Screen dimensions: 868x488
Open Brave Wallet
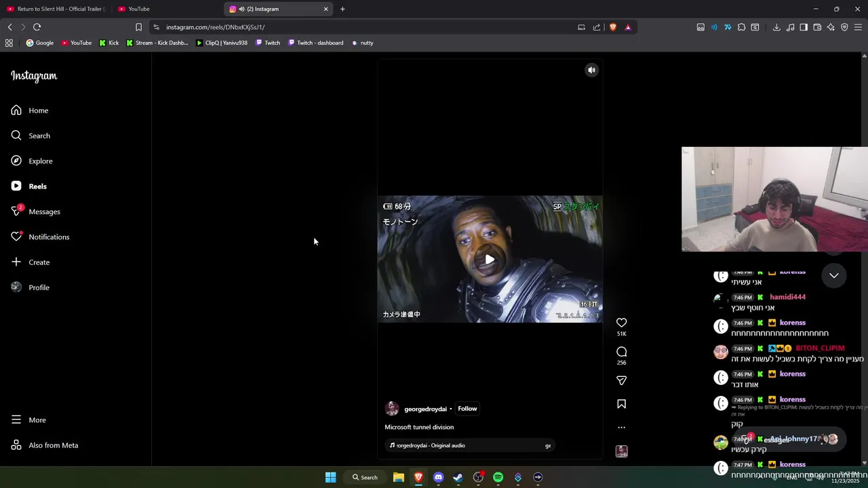pyautogui.click(x=817, y=27)
